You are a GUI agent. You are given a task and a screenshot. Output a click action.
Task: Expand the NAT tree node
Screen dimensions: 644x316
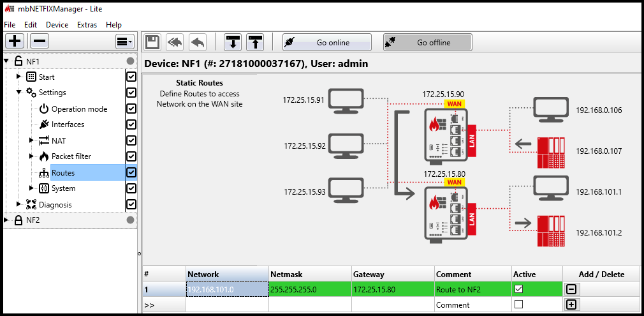coord(31,140)
